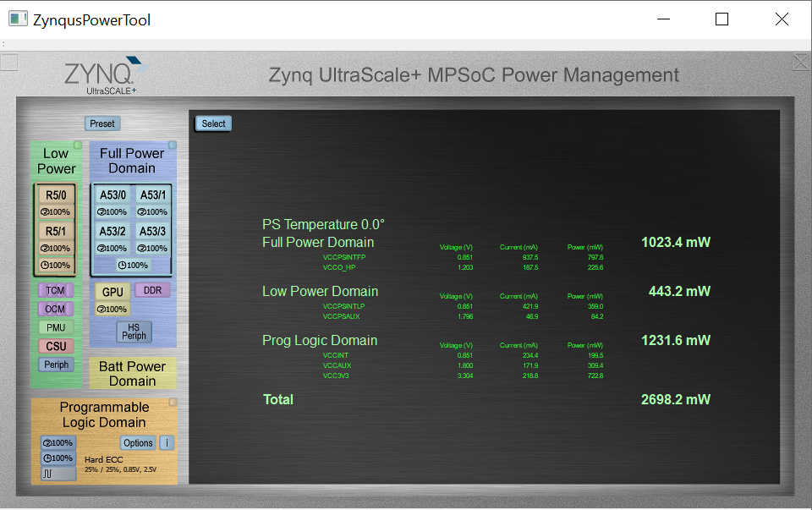Click the VCCPSAUX rail label
812x510 pixels.
tap(341, 316)
